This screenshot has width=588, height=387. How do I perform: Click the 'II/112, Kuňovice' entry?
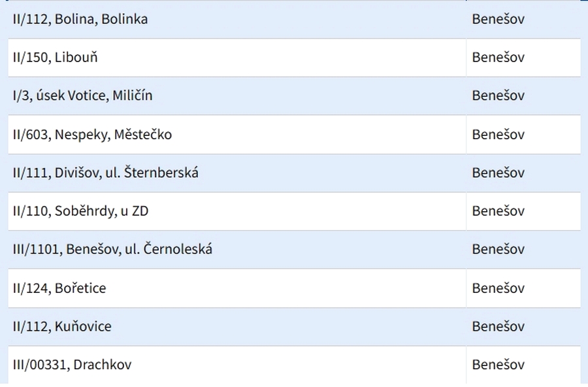click(62, 326)
